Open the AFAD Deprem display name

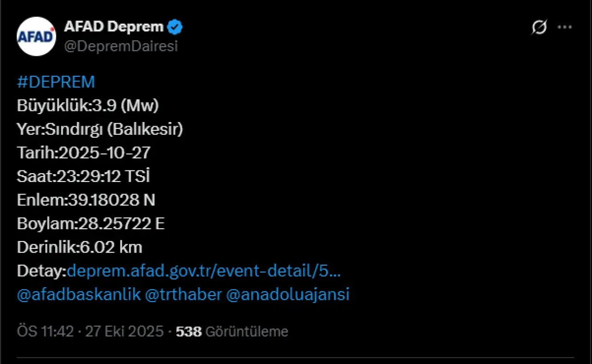coord(114,27)
